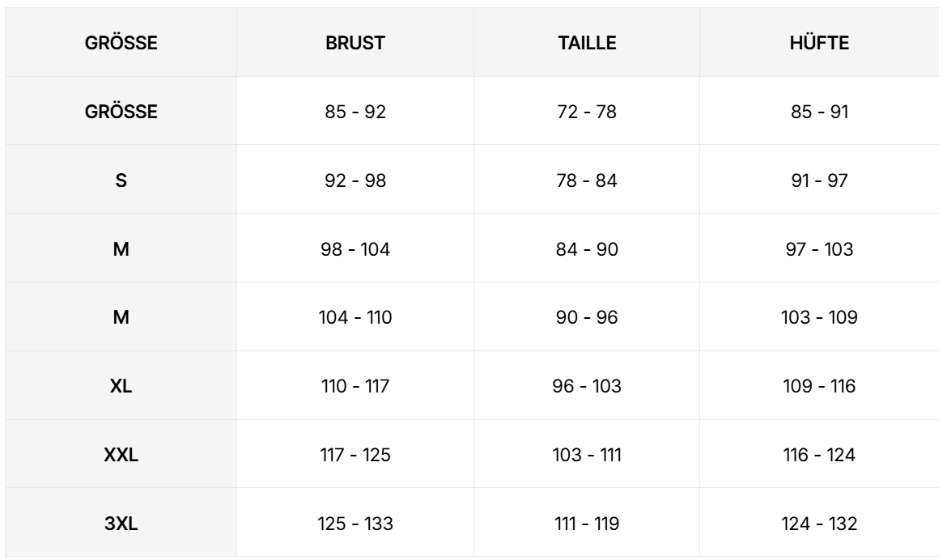Image resolution: width=947 pixels, height=560 pixels.
Task: Click the TAILLE column header
Action: 588,43
